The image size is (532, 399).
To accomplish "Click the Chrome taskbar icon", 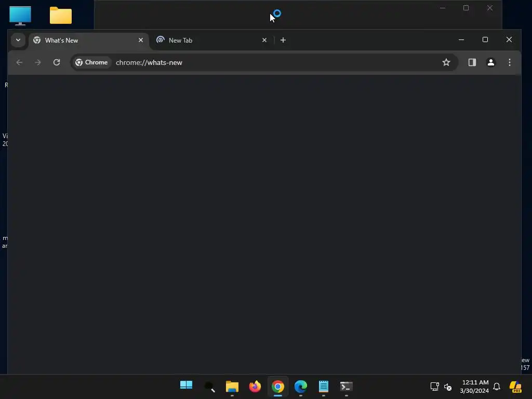I will 277,387.
